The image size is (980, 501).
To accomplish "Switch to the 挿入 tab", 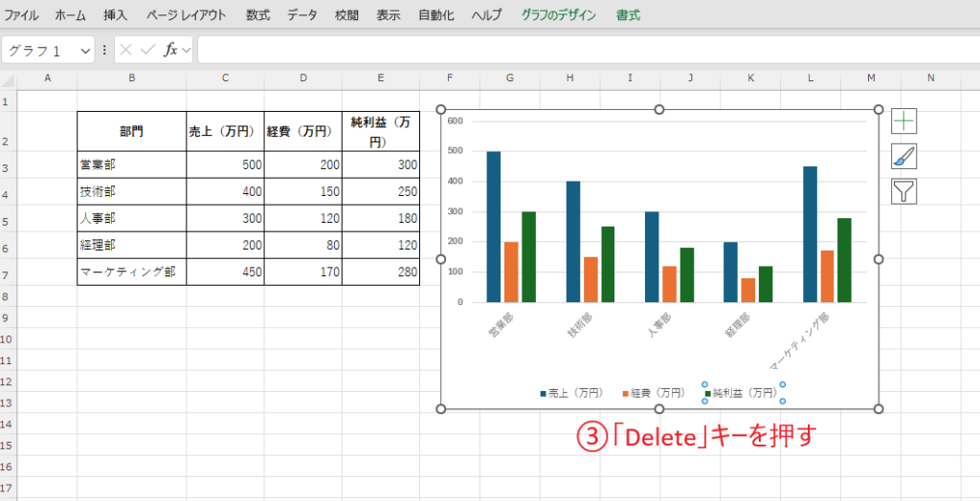I will pyautogui.click(x=115, y=15).
